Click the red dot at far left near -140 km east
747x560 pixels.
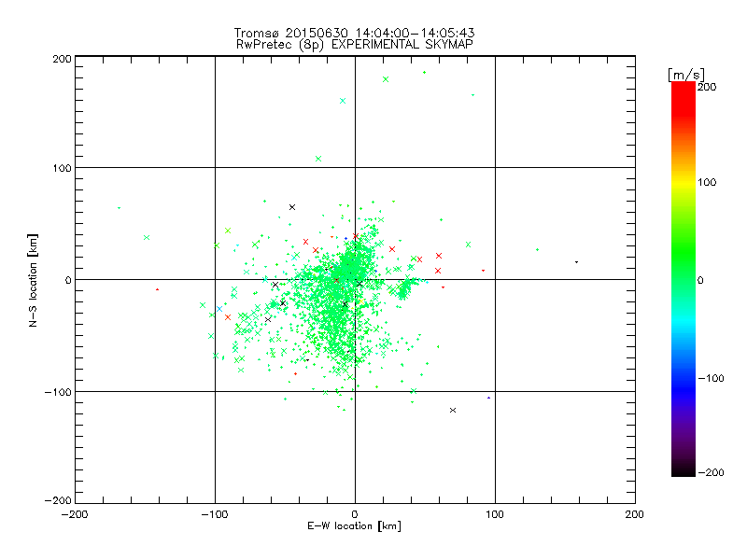[157, 289]
